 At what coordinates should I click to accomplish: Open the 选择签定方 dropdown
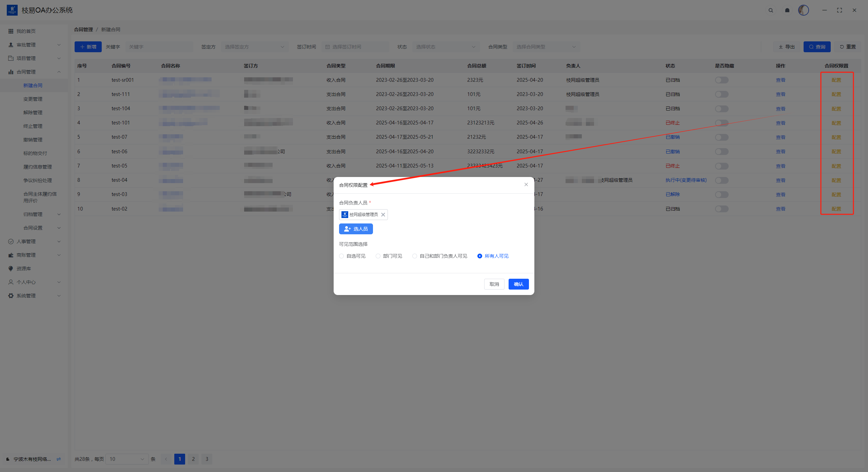pos(254,47)
